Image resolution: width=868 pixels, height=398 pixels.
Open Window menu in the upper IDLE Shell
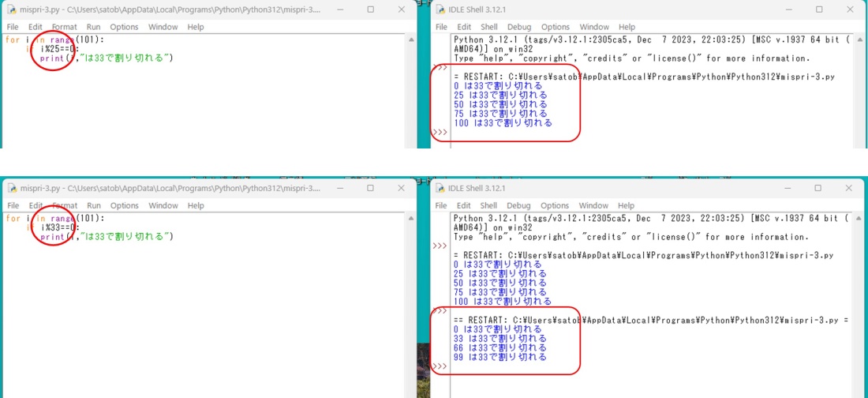[x=594, y=27]
